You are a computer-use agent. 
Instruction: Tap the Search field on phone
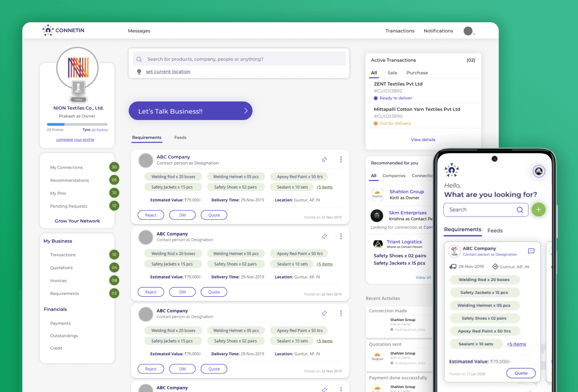click(486, 210)
